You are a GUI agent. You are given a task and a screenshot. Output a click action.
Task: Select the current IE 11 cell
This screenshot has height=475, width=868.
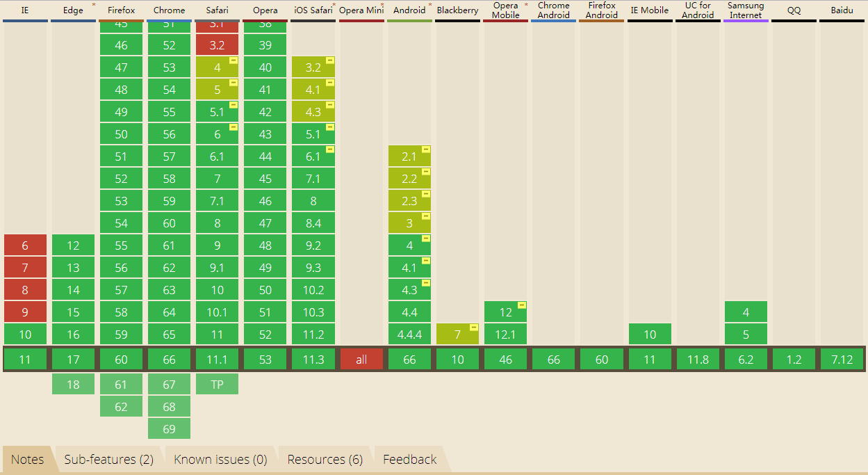point(25,360)
